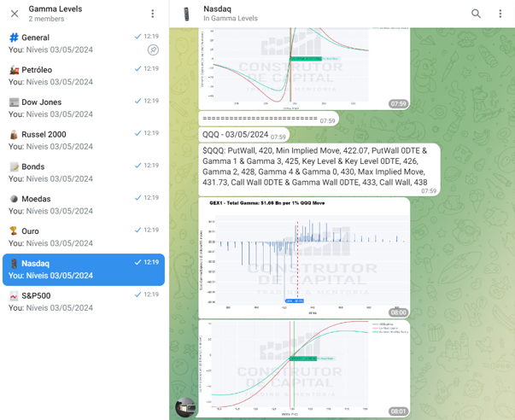Open the Nasdaq chat more-options menu

500,14
